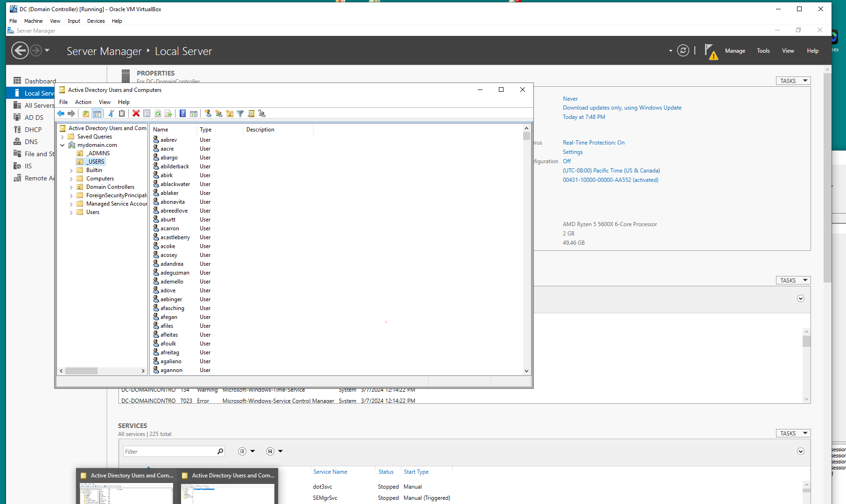
Task: Open VirtualBox Devices menu
Action: (x=96, y=21)
